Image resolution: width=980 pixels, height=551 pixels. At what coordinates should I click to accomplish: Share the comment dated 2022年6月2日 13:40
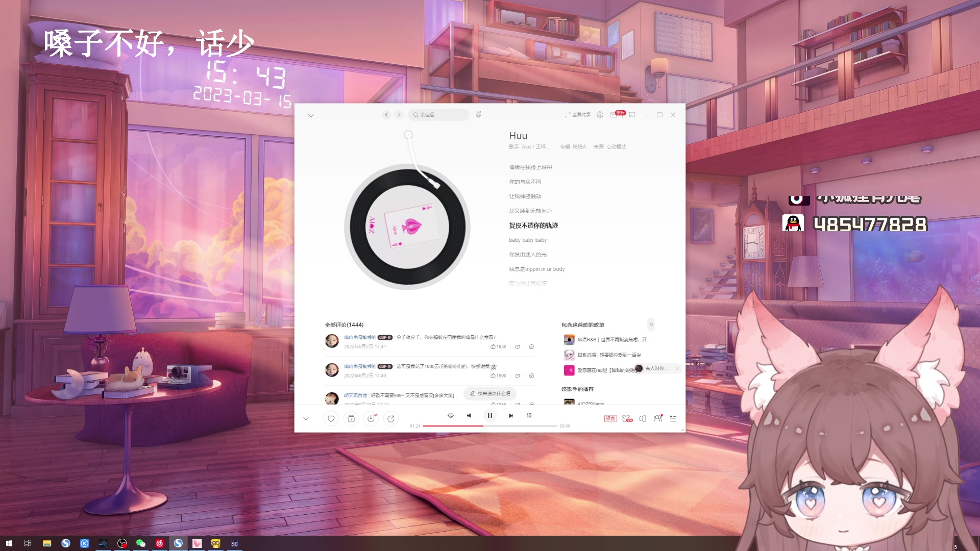(518, 376)
